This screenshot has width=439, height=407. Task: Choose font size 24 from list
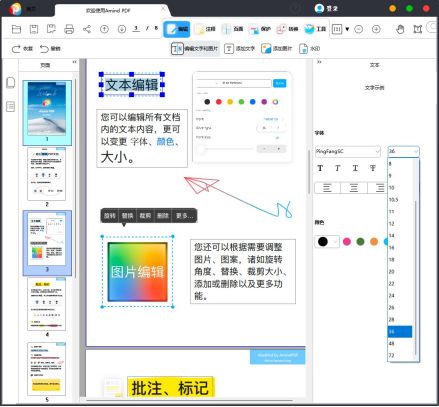click(x=400, y=296)
